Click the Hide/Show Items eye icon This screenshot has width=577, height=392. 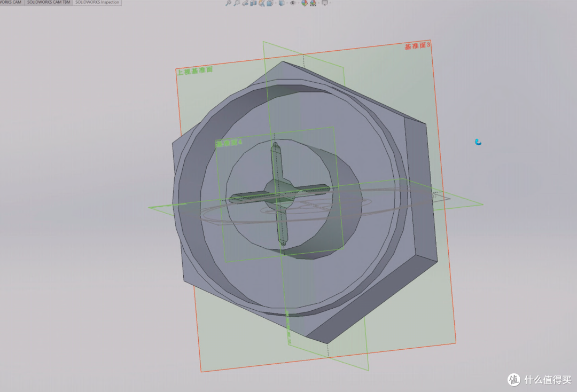click(293, 3)
